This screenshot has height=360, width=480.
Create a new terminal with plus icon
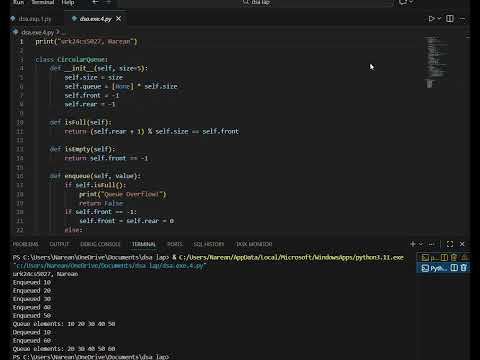click(x=413, y=244)
